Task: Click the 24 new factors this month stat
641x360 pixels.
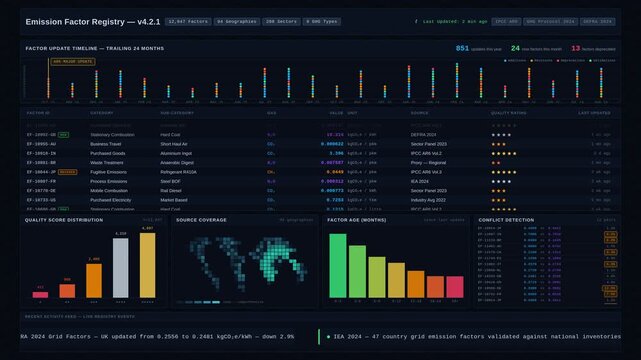Action: 536,49
